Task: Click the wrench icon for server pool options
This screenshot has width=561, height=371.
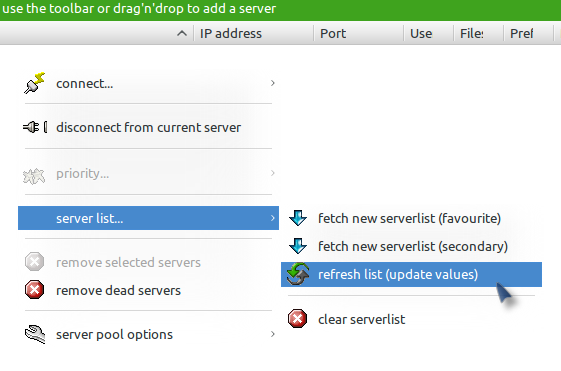Action: 35,334
